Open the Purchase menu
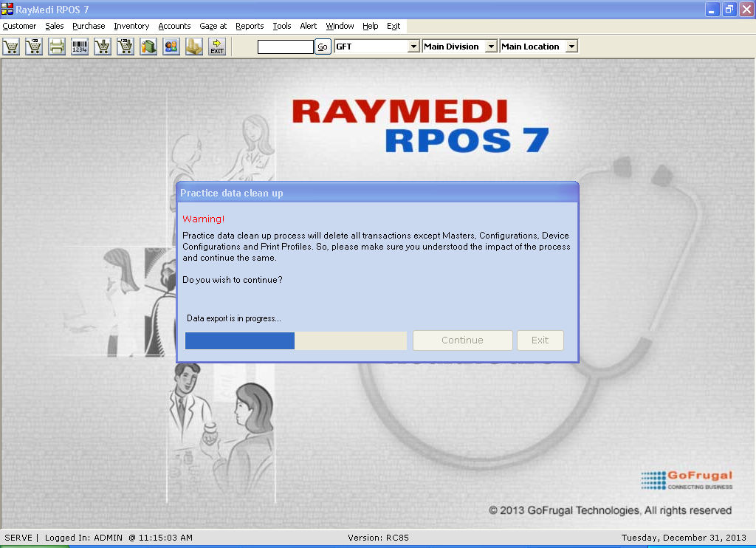The width and height of the screenshot is (756, 548). [x=89, y=26]
